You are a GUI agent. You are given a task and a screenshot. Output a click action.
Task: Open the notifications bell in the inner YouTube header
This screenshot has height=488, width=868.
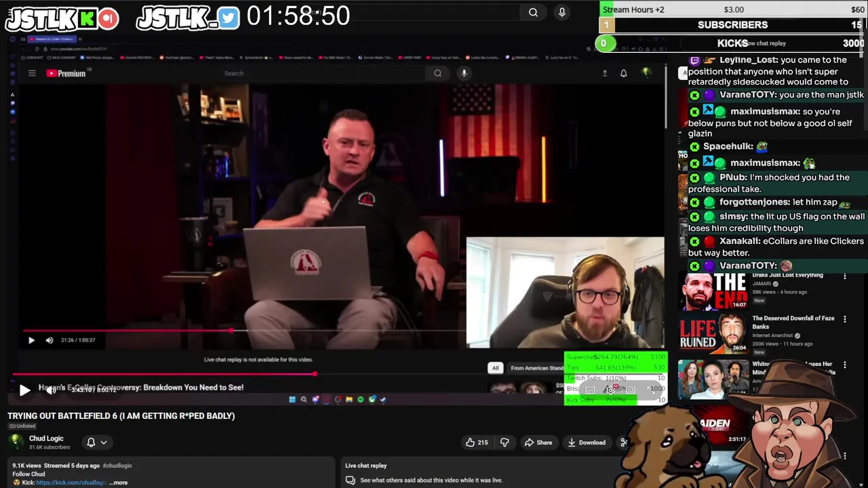pyautogui.click(x=623, y=73)
